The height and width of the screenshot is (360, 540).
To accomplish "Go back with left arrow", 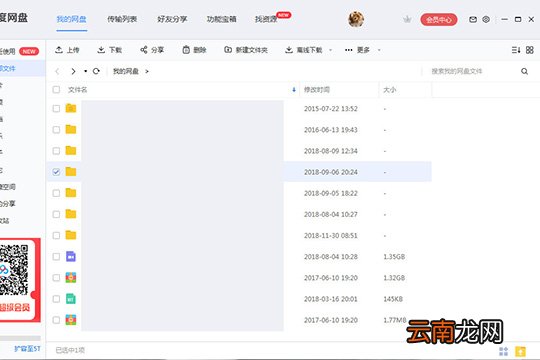I will 58,71.
